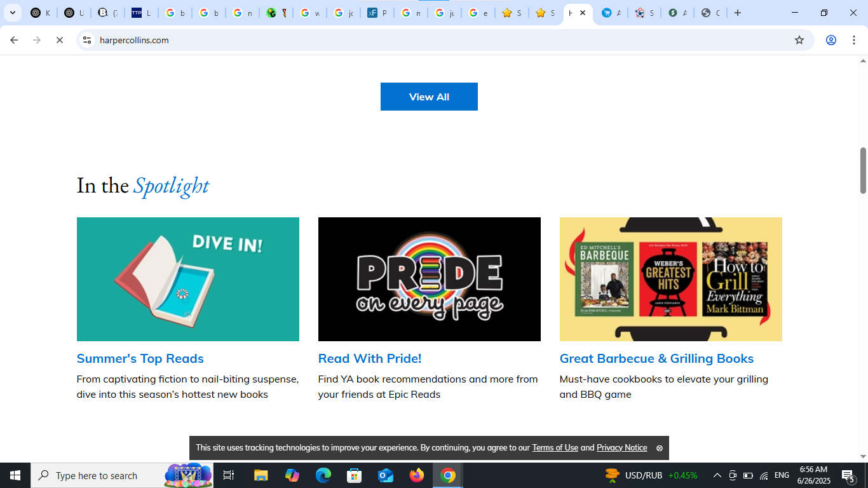Viewport: 868px width, 488px height.
Task: Click the Dive In book image
Action: (x=188, y=279)
